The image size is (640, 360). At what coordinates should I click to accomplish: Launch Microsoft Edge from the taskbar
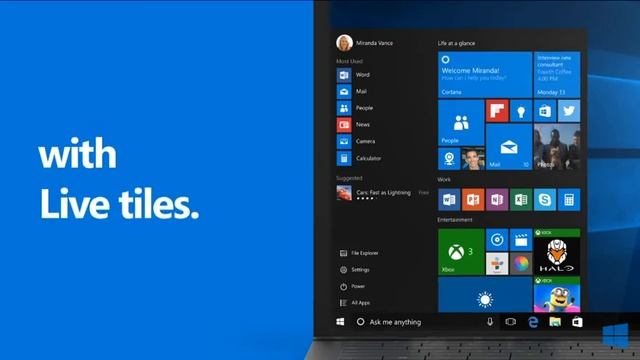533,322
